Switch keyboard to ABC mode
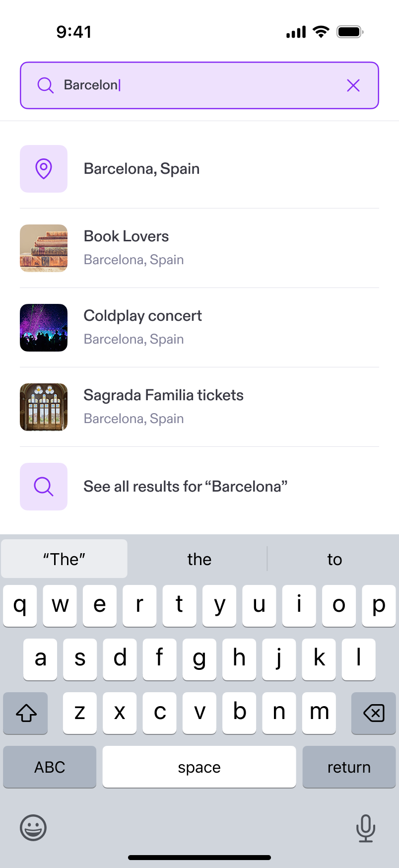The width and height of the screenshot is (399, 868). (50, 767)
